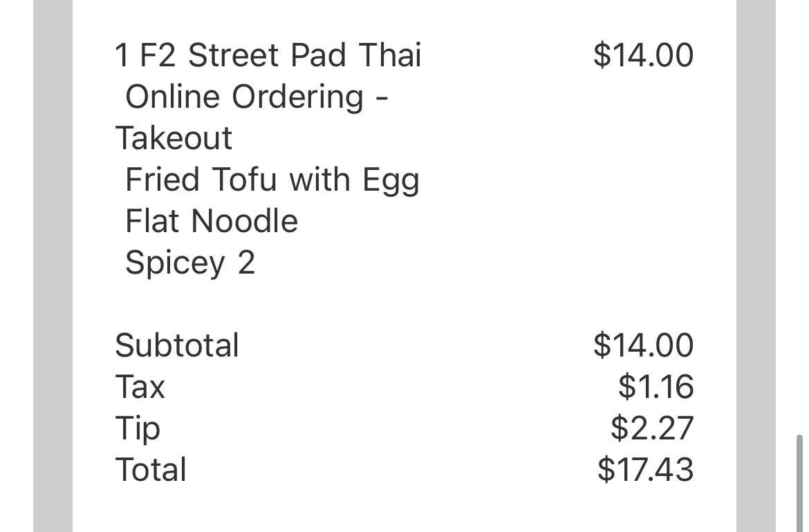Viewport: 809px width, 532px height.
Task: Select the Takeout text line
Action: pyautogui.click(x=174, y=138)
